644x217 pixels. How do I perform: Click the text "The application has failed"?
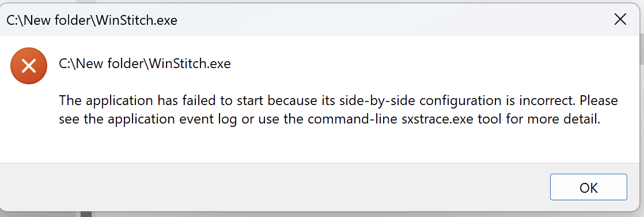pos(139,100)
